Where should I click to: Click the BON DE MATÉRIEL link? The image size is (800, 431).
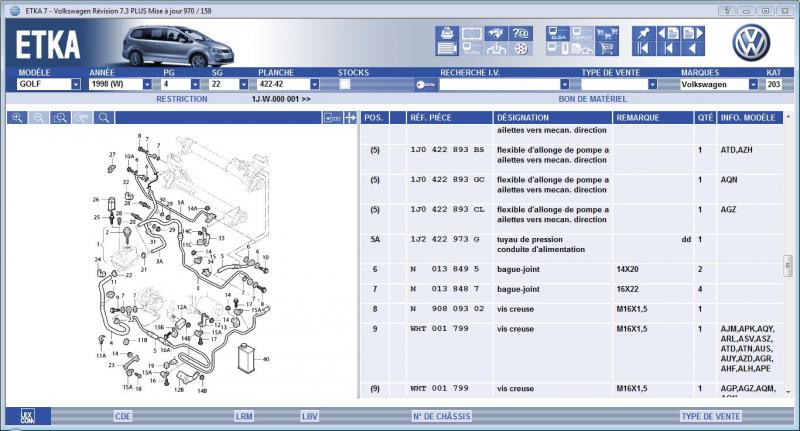pos(592,99)
